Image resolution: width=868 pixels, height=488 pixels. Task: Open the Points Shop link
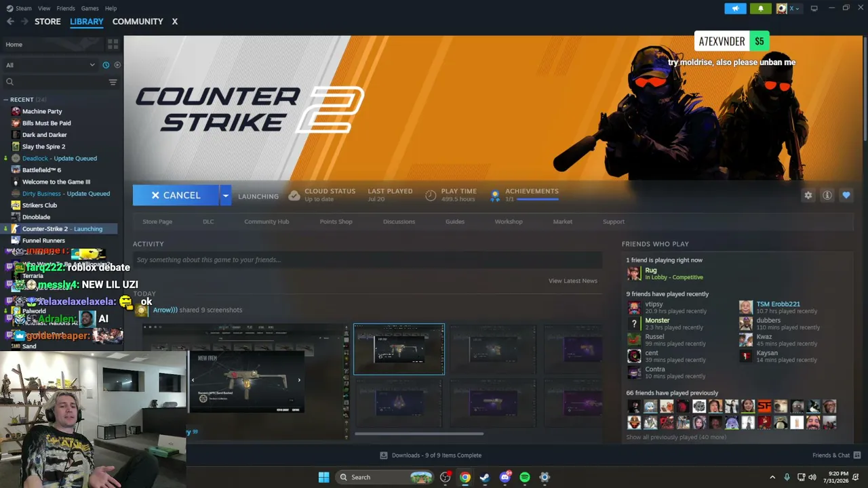tap(336, 222)
